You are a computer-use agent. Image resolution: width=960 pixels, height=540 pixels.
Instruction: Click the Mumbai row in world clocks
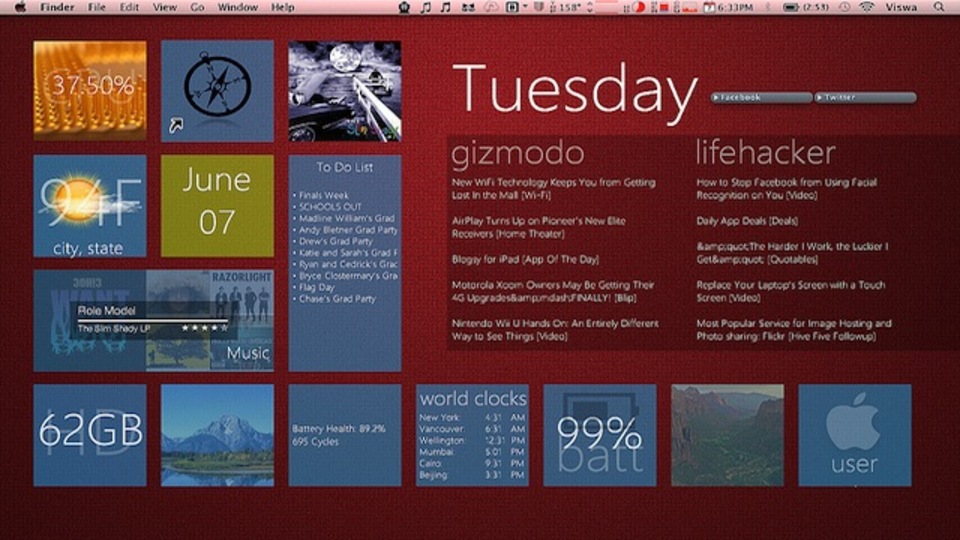(472, 452)
